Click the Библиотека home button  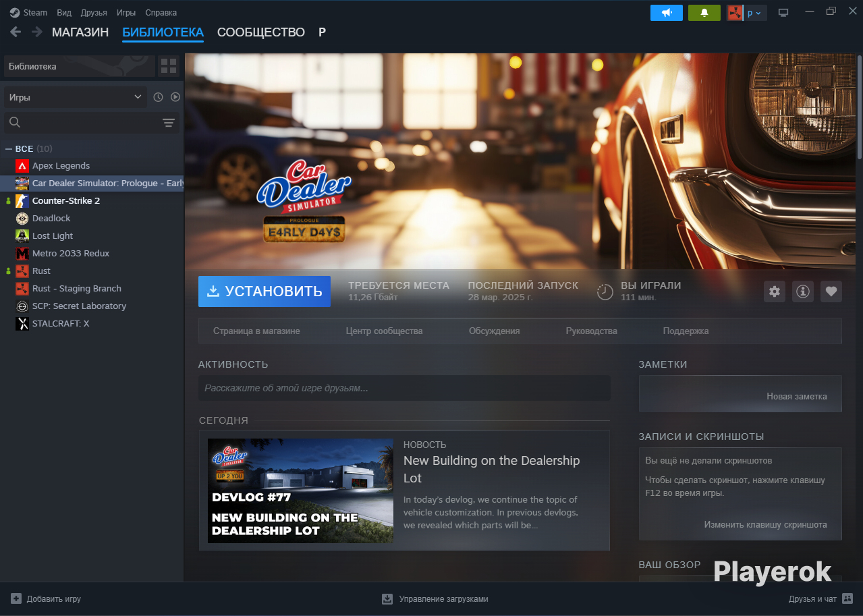point(79,66)
